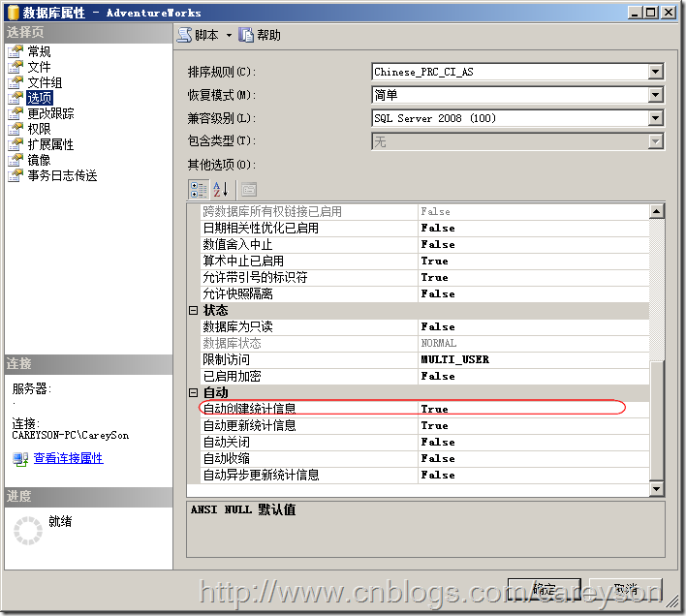Click the database icon in title bar
The width and height of the screenshot is (686, 616).
[x=14, y=13]
